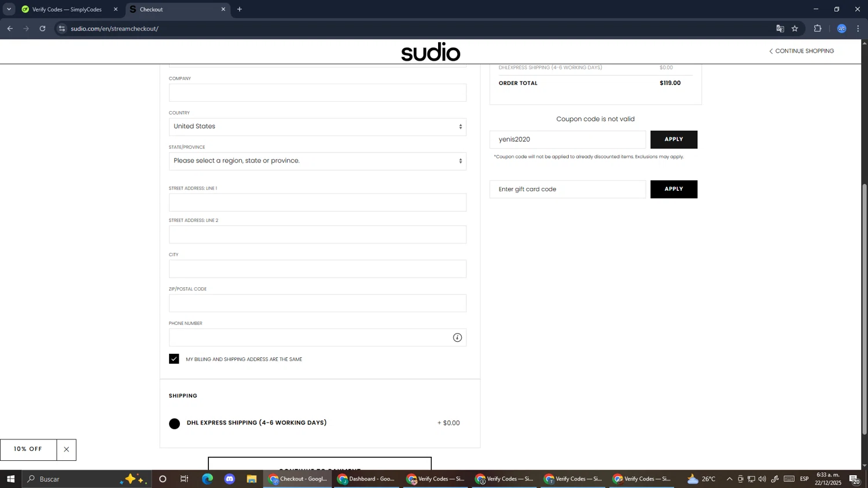Open volume control in system tray

tap(762, 479)
